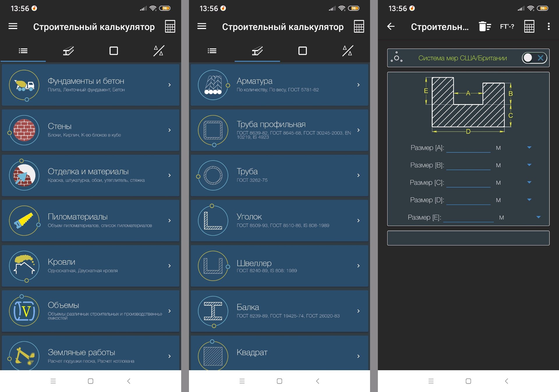Open house roof Кровли icon
559x392 pixels.
coord(24,266)
